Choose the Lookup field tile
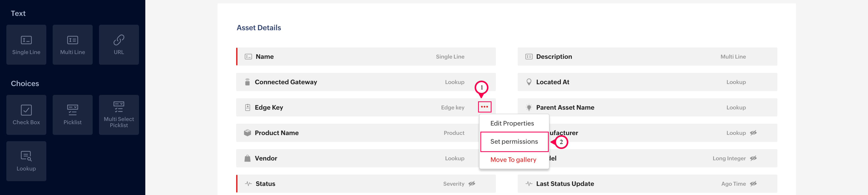Image resolution: width=868 pixels, height=195 pixels. (26, 161)
